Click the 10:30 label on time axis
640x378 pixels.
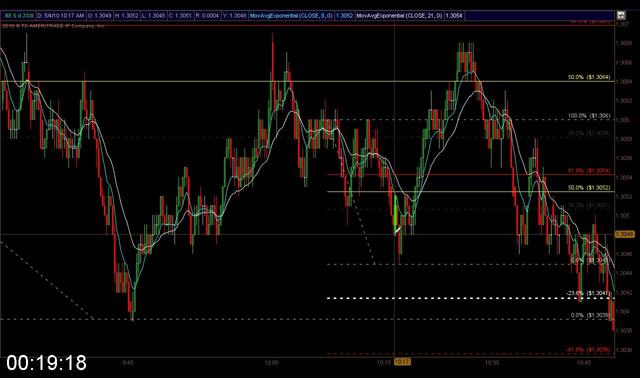point(492,362)
